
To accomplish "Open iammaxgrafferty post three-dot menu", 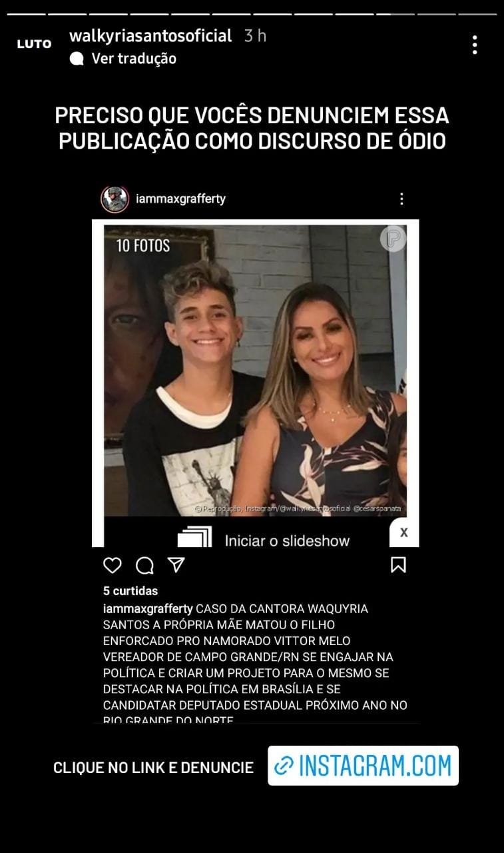I will 401,199.
